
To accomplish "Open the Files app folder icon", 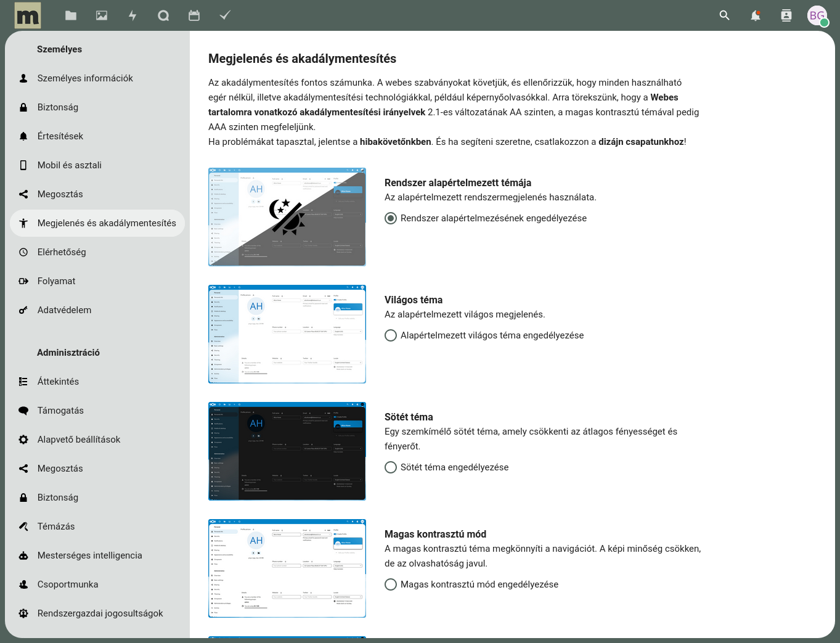I will (x=71, y=15).
